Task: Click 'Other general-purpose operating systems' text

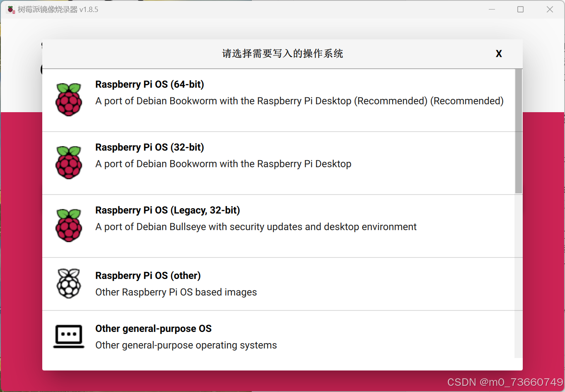Action: [186, 345]
